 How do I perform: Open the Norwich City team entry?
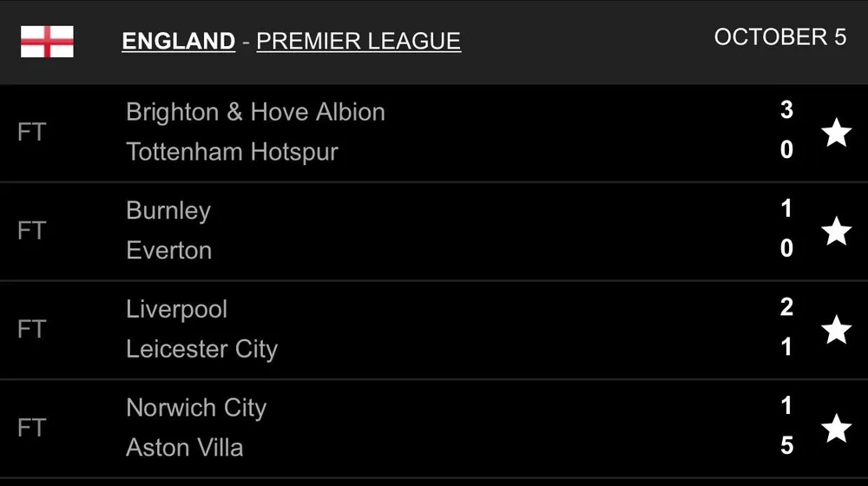[196, 408]
